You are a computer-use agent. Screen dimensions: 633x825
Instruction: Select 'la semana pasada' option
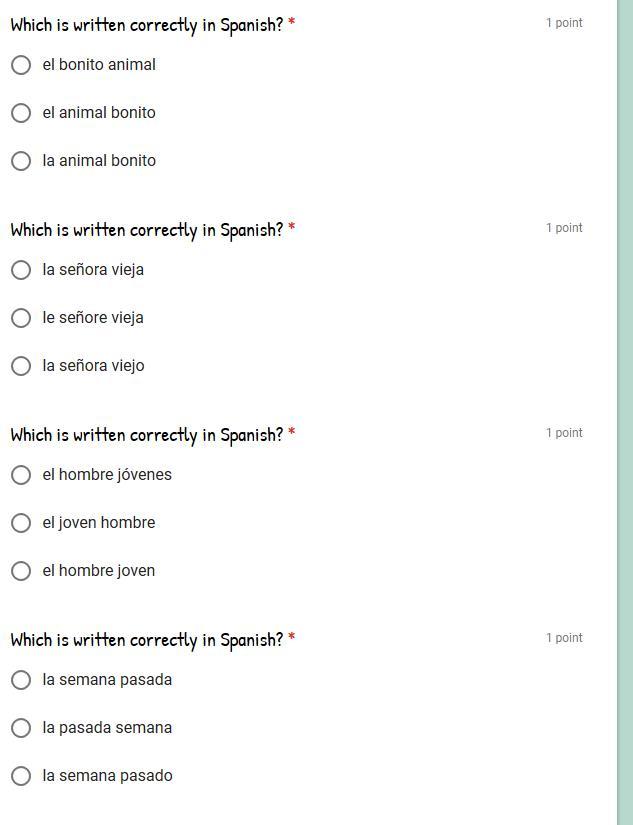pyautogui.click(x=21, y=680)
